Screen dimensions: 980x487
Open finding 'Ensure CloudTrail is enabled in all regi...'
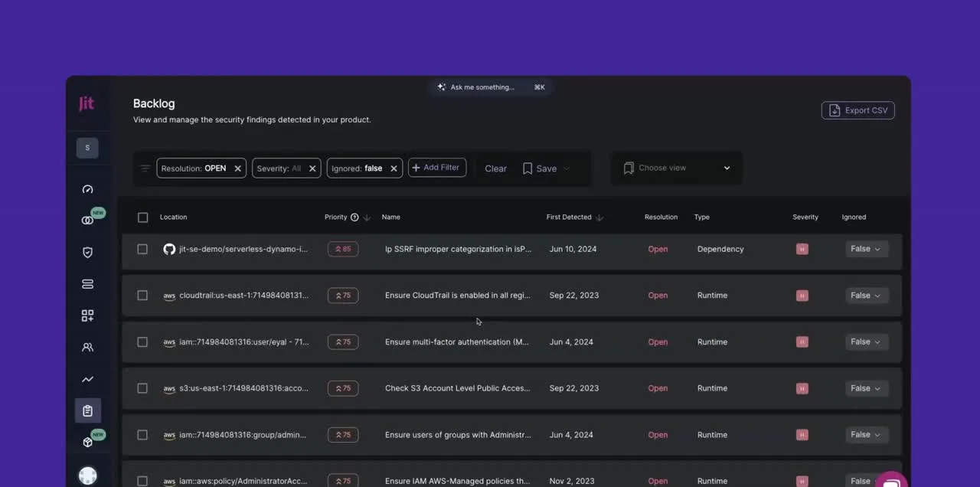pyautogui.click(x=458, y=296)
